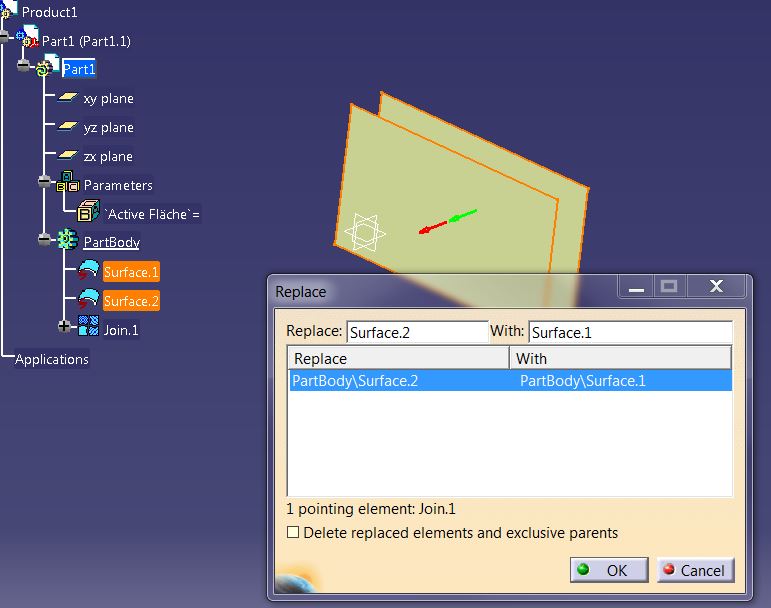Click the Join.1 feature icon
The image size is (771, 608).
click(89, 326)
